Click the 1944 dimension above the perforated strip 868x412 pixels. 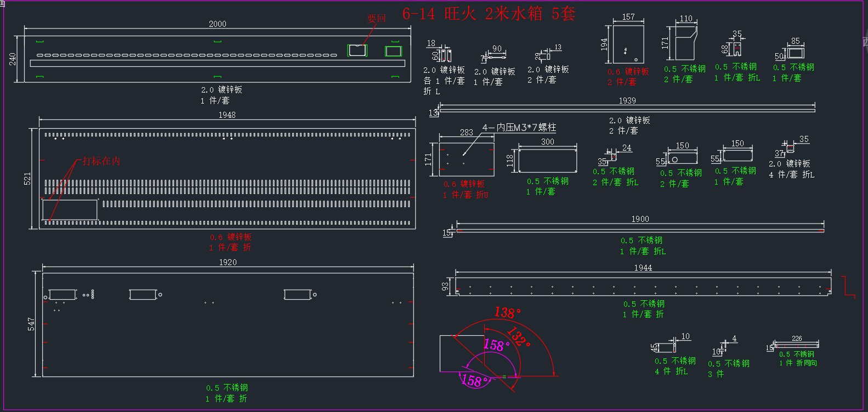[x=643, y=268]
